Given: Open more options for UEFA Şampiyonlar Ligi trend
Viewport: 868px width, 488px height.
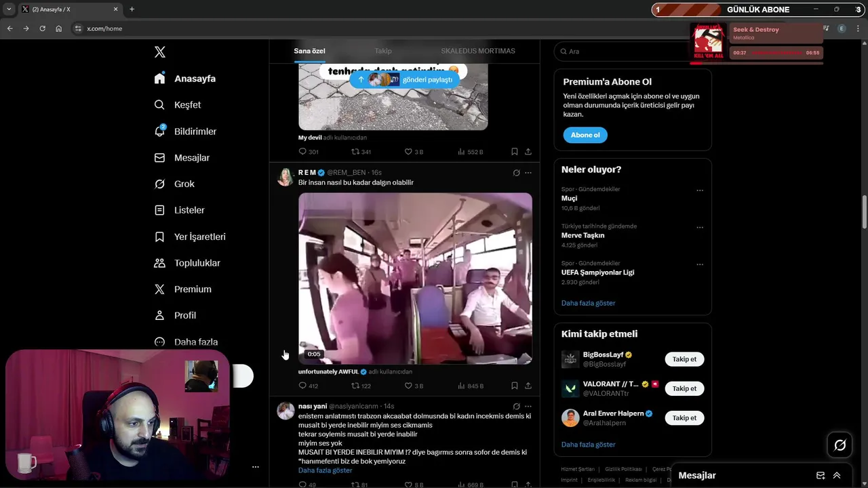Looking at the screenshot, I should pyautogui.click(x=700, y=264).
